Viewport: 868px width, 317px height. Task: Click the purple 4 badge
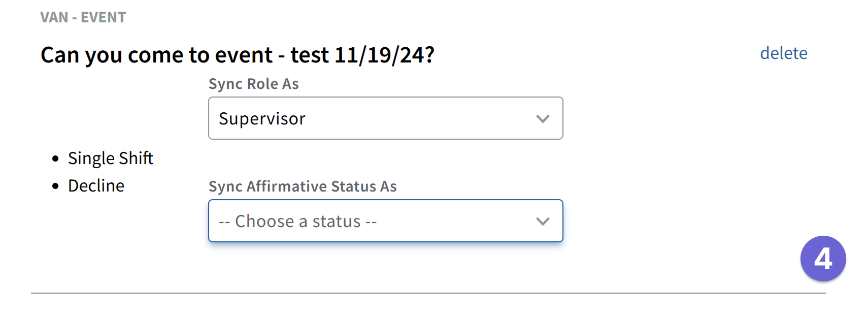click(x=823, y=258)
